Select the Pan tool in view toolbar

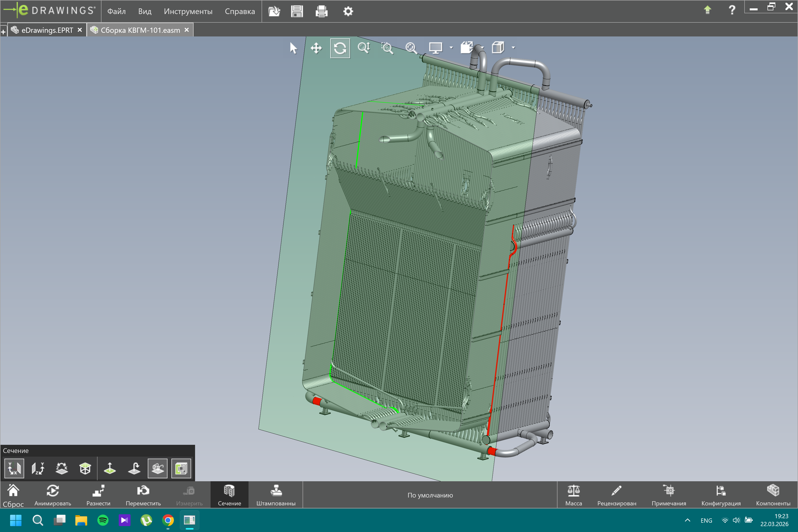pos(316,48)
